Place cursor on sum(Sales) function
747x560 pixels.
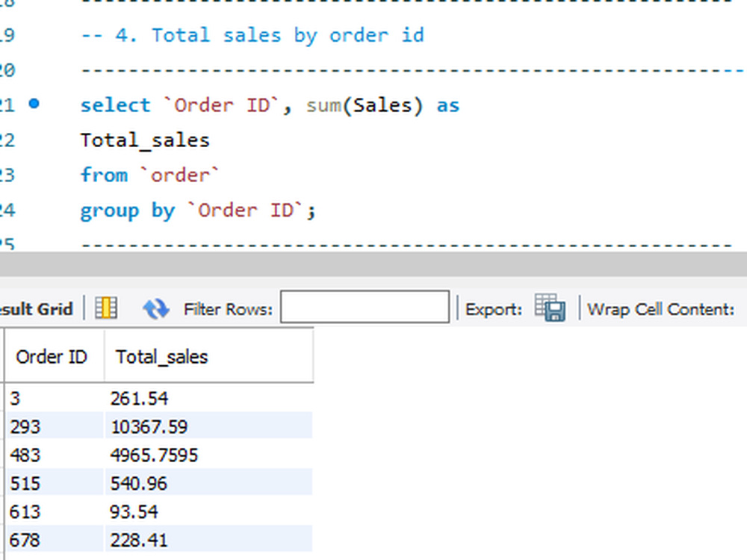pos(364,105)
